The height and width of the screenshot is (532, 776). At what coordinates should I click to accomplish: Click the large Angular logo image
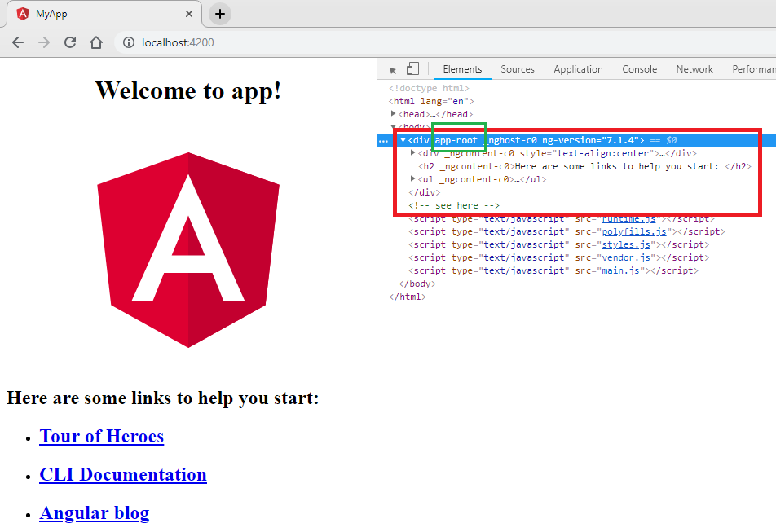[x=188, y=250]
